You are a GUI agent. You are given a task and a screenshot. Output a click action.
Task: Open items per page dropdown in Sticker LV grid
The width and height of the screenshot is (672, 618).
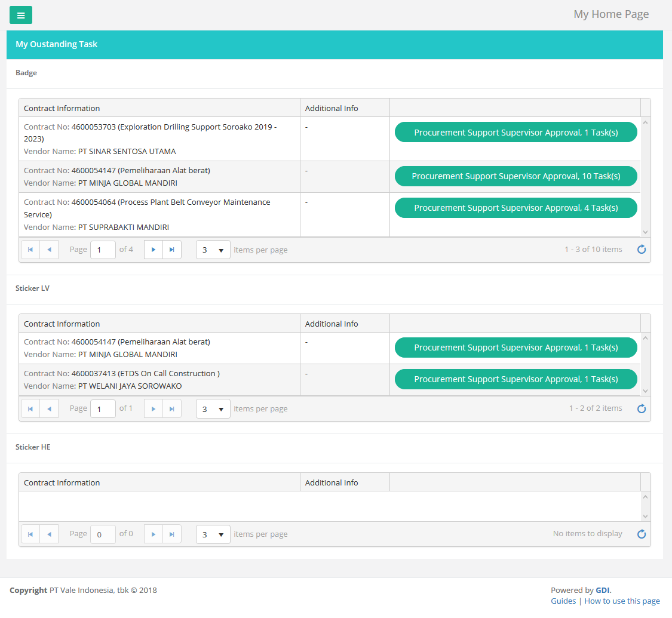pos(213,409)
